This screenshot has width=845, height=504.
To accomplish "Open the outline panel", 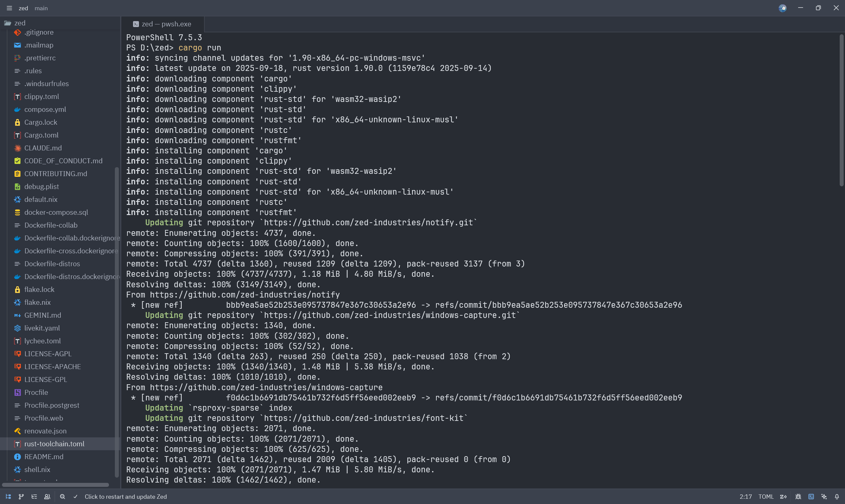I will pyautogui.click(x=34, y=496).
